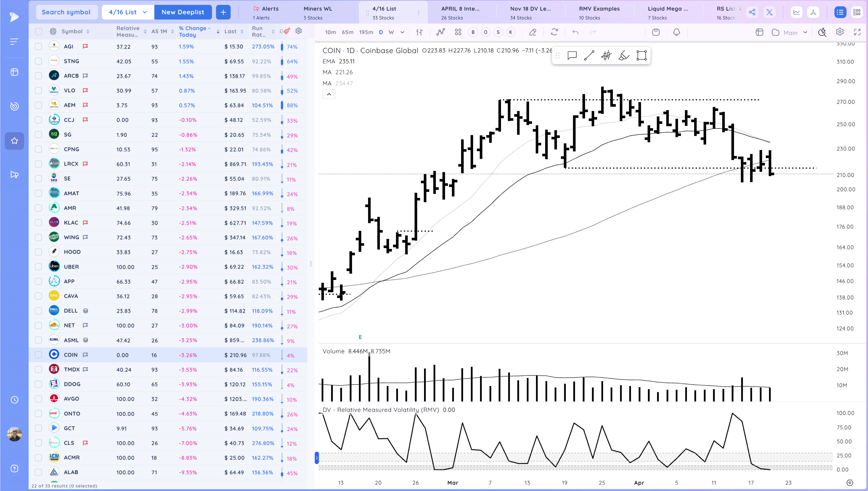Select the comment note drawing tool

click(x=572, y=55)
